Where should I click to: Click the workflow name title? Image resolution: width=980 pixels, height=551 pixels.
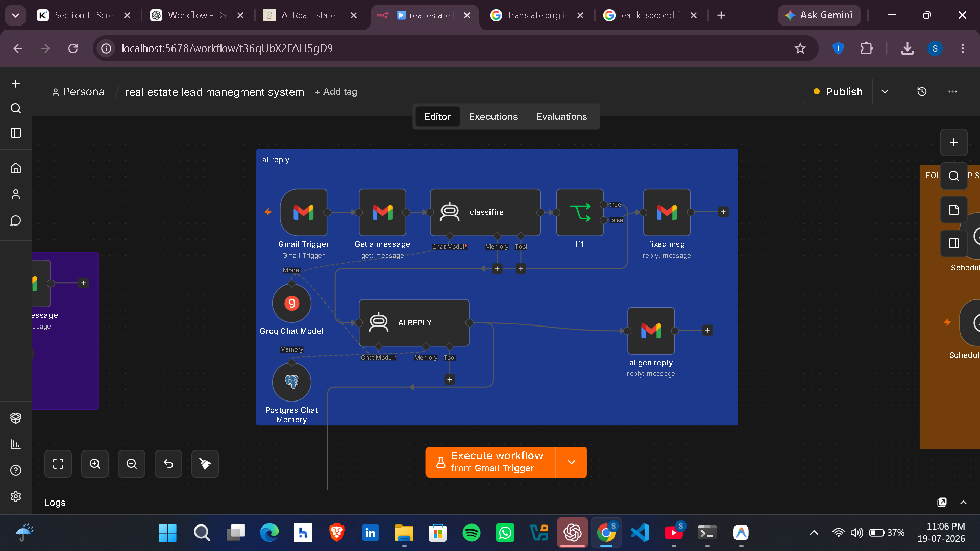tap(214, 92)
